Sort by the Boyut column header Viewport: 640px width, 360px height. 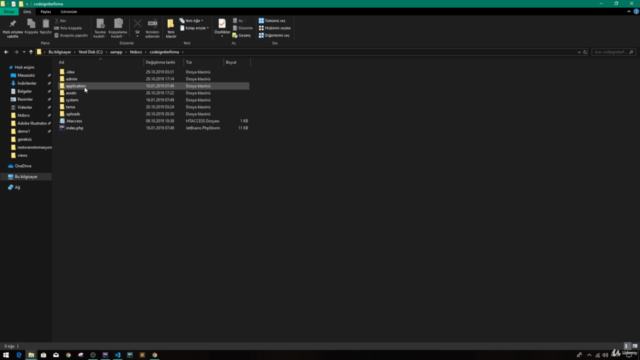click(231, 62)
